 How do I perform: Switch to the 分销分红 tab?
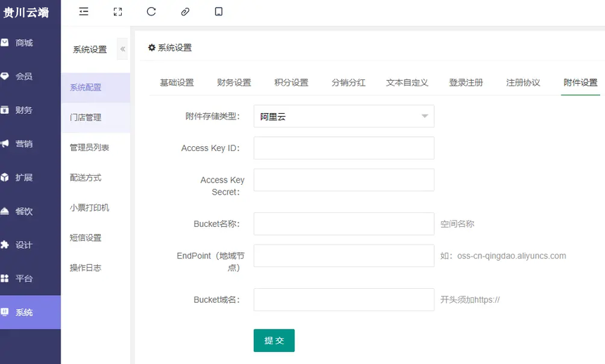point(348,82)
